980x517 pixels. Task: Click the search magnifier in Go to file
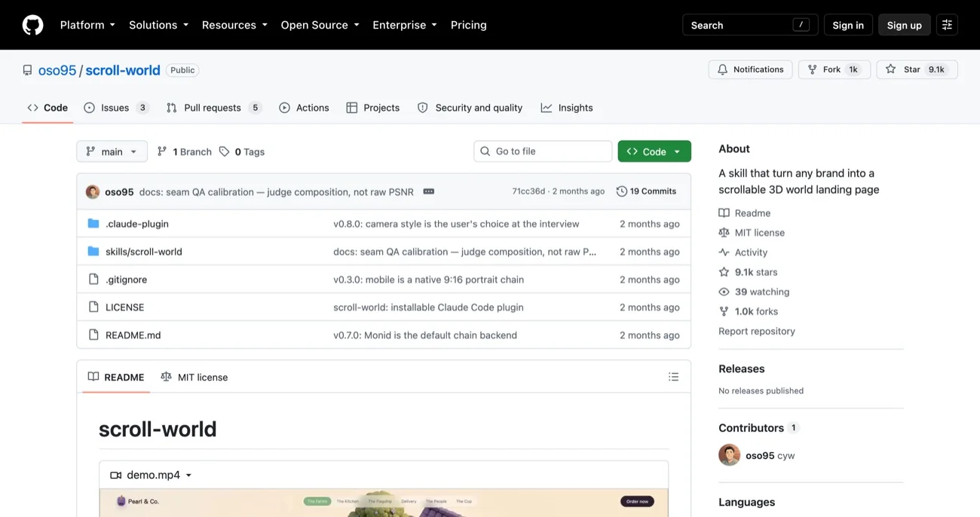coord(485,151)
